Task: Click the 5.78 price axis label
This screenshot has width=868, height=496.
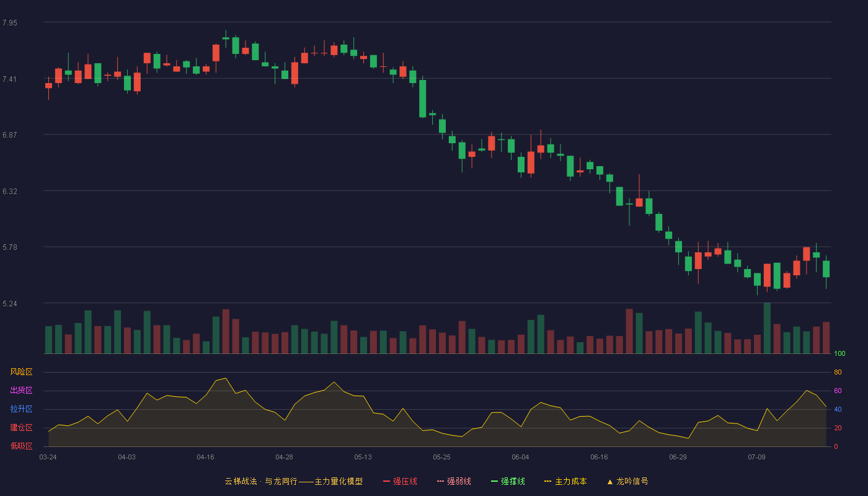Action: [x=10, y=247]
